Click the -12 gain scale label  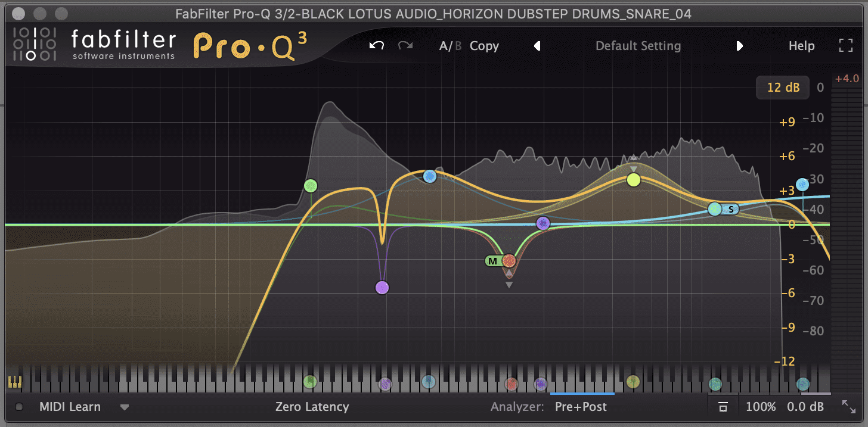point(785,361)
